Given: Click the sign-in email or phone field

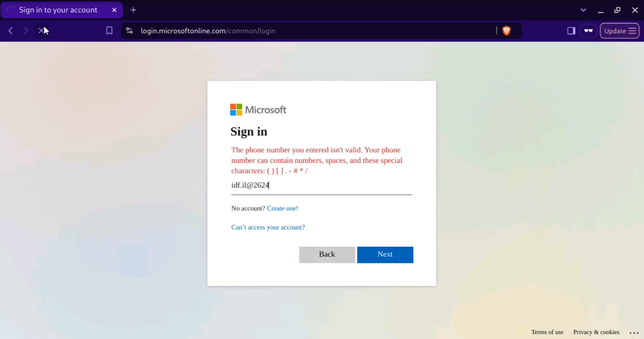Looking at the screenshot, I should 322,186.
